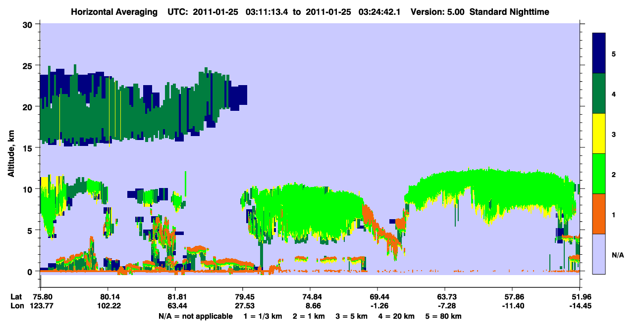Click the altitude tick label '15'
This screenshot has height=330, width=644.
pos(29,148)
